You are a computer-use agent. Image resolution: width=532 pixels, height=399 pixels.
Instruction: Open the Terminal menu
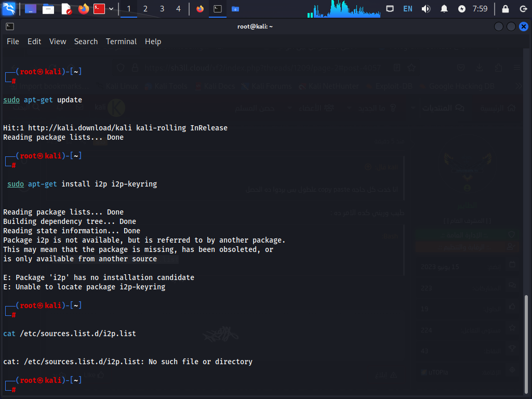(x=121, y=42)
